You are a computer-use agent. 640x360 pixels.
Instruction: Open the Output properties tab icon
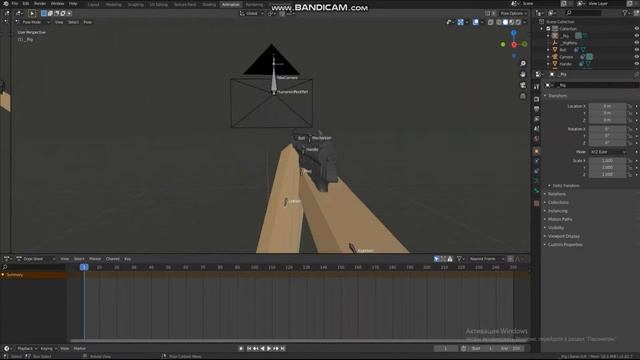537,109
